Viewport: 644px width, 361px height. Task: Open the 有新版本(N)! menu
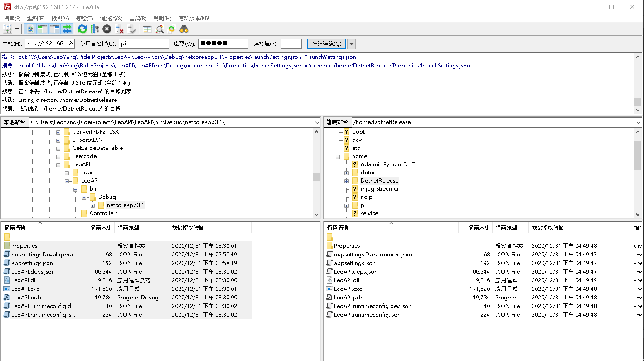point(194,18)
